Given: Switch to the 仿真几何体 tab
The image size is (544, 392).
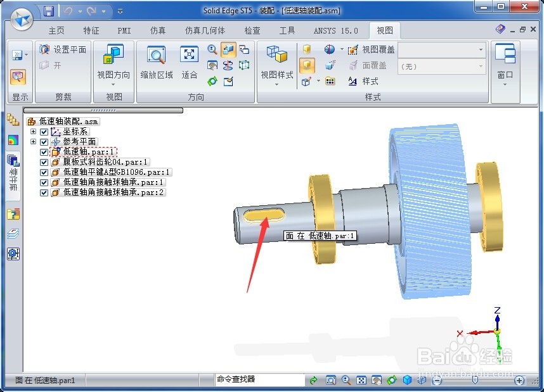Looking at the screenshot, I should (205, 31).
